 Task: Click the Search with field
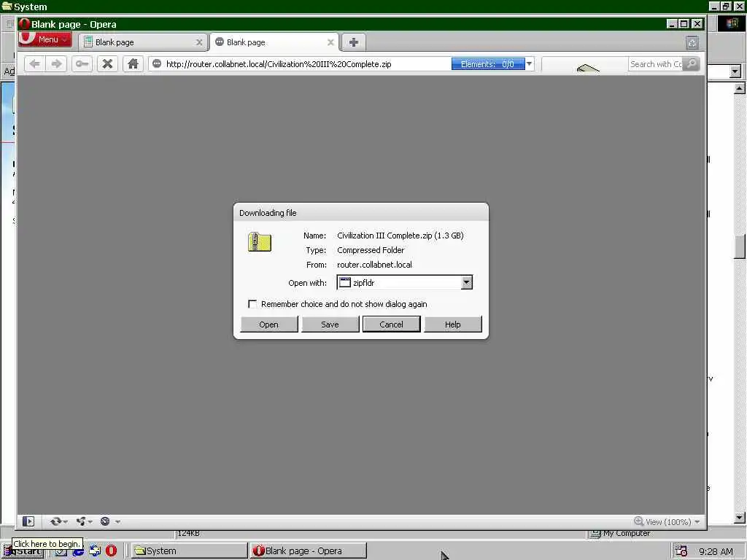655,64
